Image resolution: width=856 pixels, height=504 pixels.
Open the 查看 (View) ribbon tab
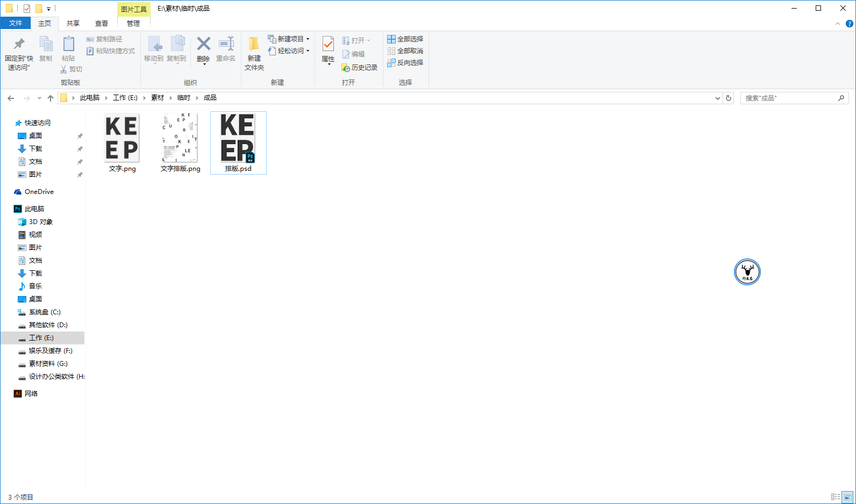click(x=101, y=24)
